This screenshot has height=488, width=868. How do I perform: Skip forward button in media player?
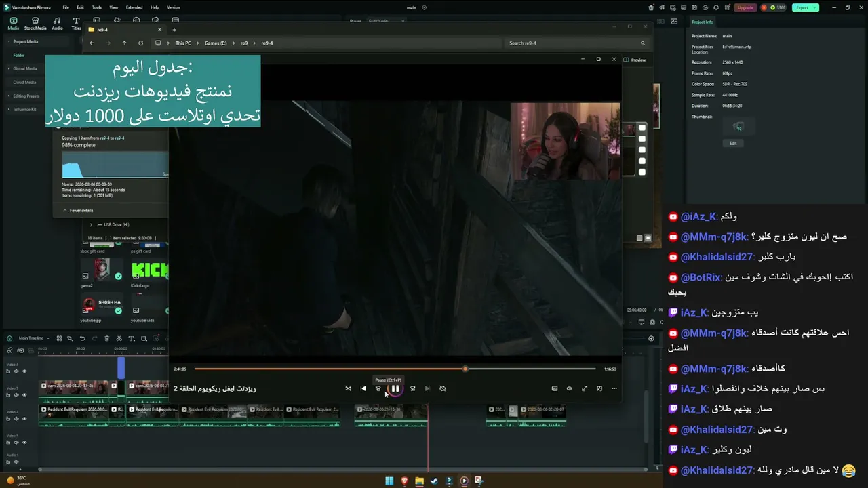click(x=412, y=388)
